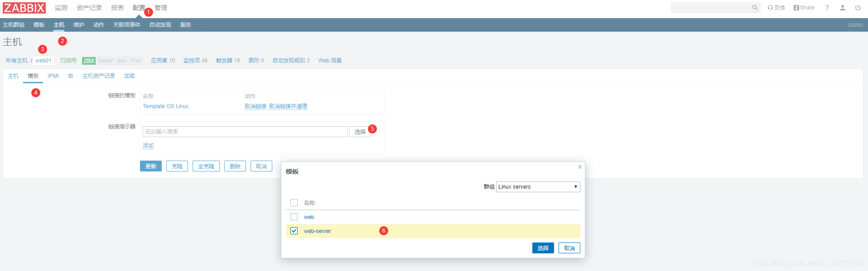This screenshot has width=868, height=271.
Task: Go to 动作 submenu
Action: (x=99, y=25)
